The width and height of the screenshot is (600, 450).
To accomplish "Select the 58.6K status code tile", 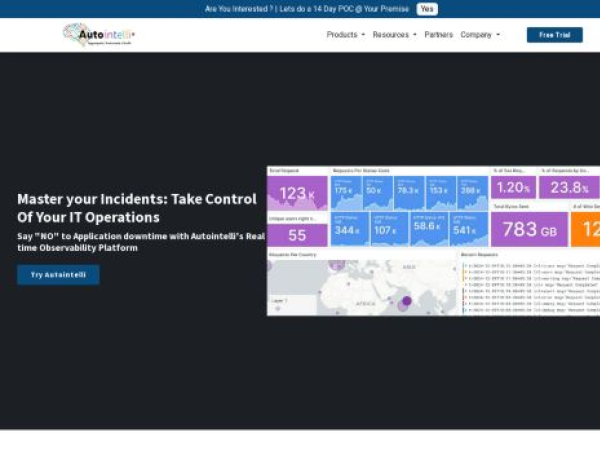I will pyautogui.click(x=429, y=229).
